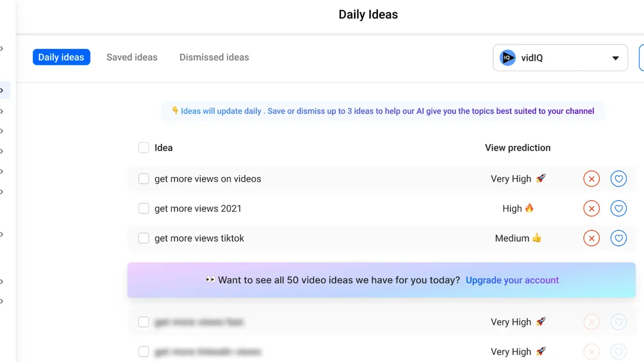Follow the 'Upgrade your account' link
This screenshot has height=362, width=644.
click(x=512, y=280)
